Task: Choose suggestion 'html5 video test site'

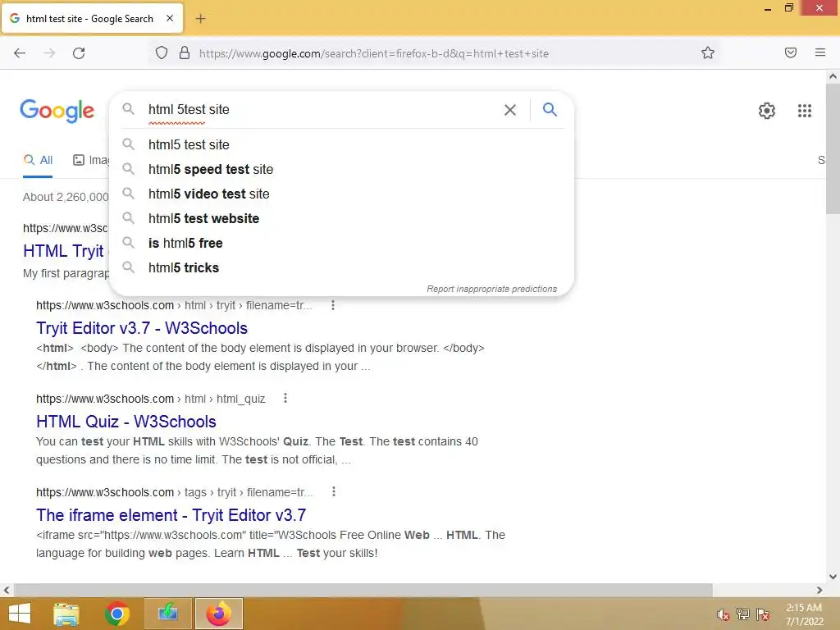Action: click(342, 194)
